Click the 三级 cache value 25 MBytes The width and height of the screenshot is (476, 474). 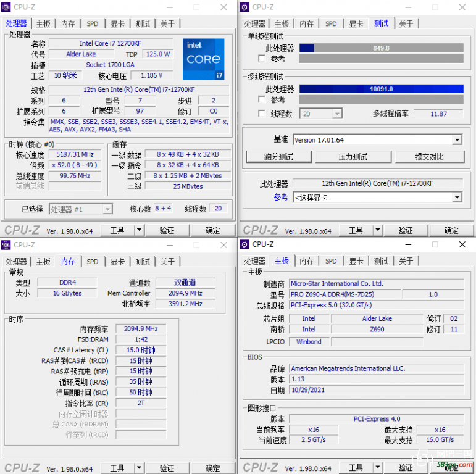click(x=188, y=186)
